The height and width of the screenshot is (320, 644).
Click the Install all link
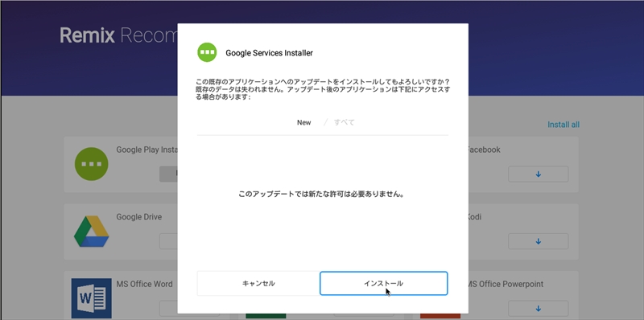563,125
